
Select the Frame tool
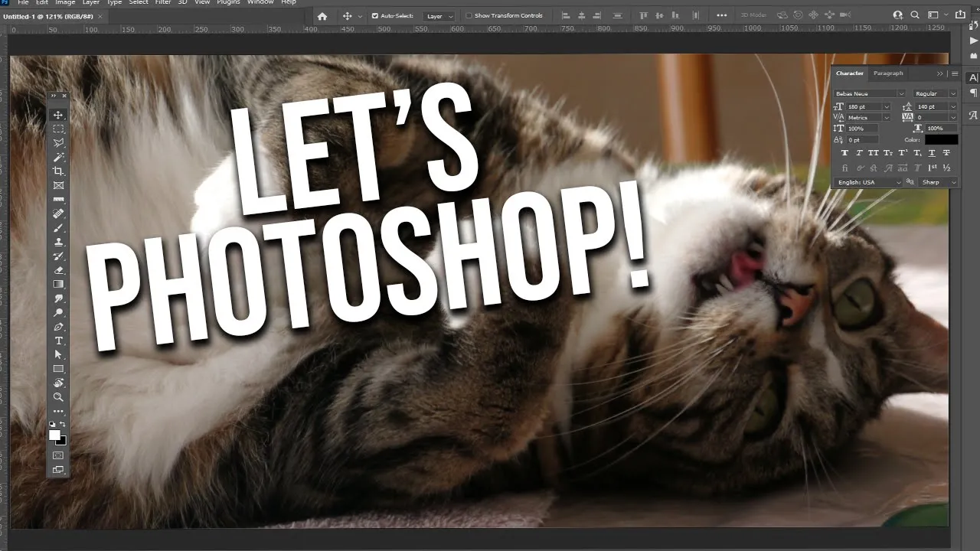coord(58,185)
